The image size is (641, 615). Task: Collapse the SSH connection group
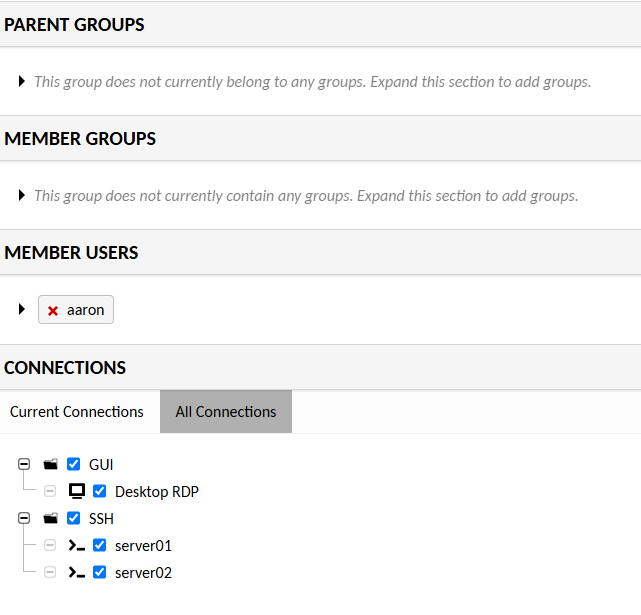24,519
